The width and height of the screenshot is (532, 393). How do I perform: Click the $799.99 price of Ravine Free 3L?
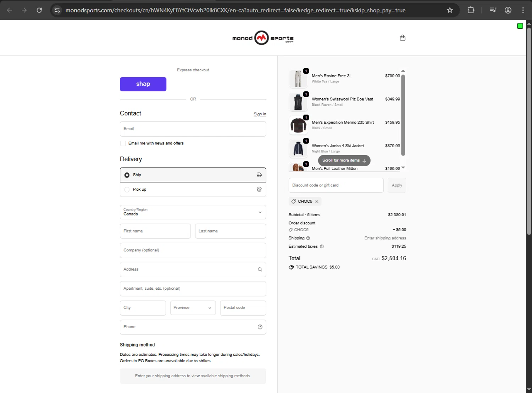(x=393, y=76)
